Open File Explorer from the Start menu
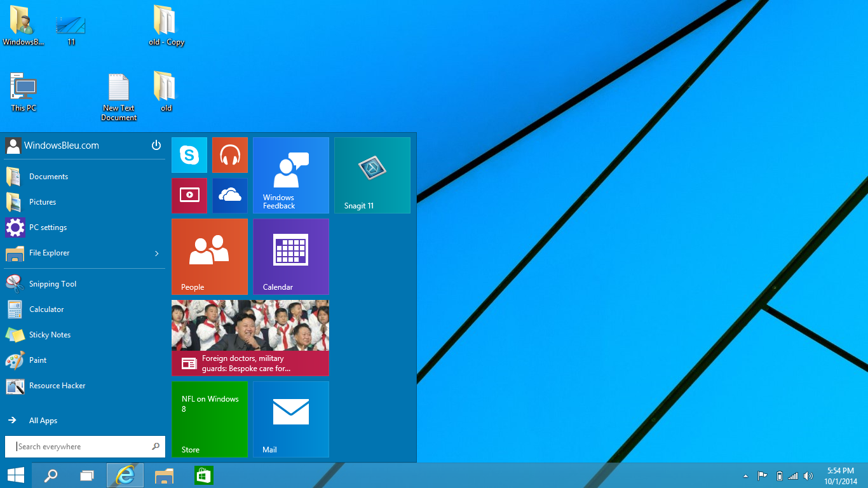Image resolution: width=868 pixels, height=488 pixels. pyautogui.click(x=85, y=253)
